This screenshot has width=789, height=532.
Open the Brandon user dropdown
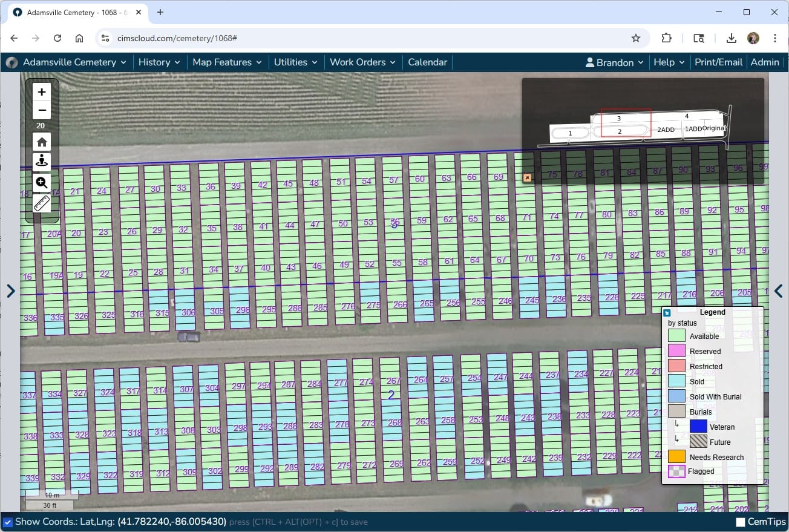click(614, 62)
